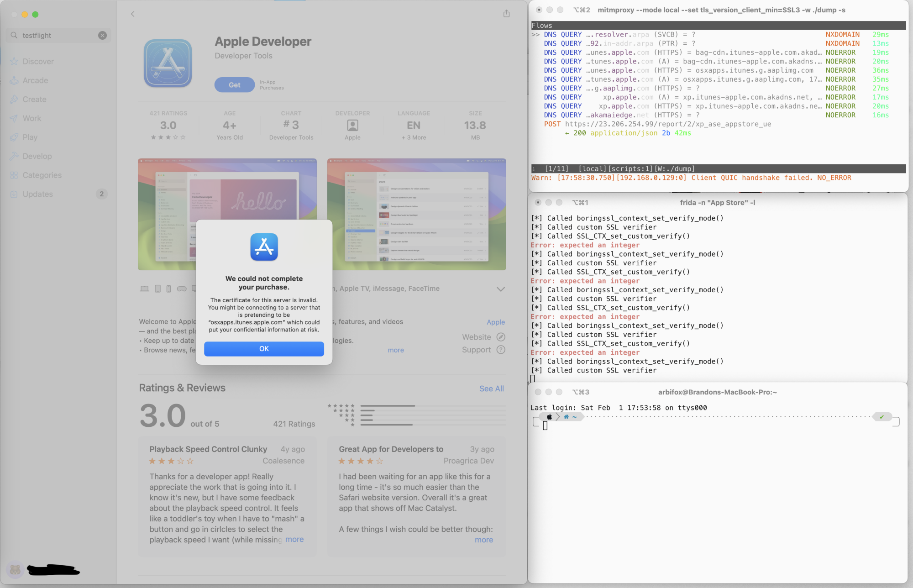The width and height of the screenshot is (913, 588).
Task: Click the user avatar at sidebar bottom
Action: click(15, 569)
